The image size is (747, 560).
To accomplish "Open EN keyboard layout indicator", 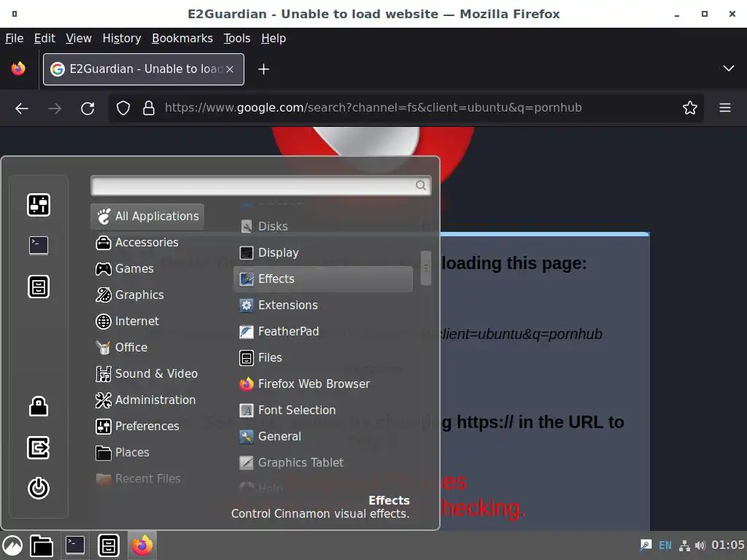I will click(665, 545).
